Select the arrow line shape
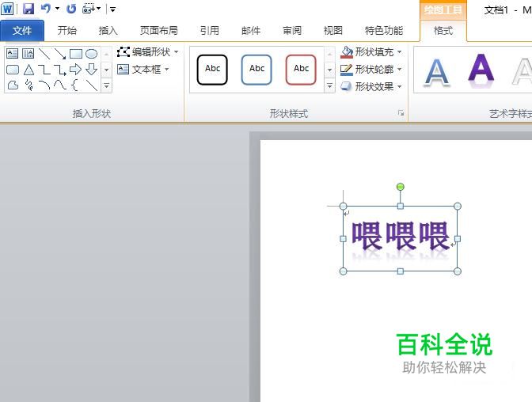 pos(60,54)
